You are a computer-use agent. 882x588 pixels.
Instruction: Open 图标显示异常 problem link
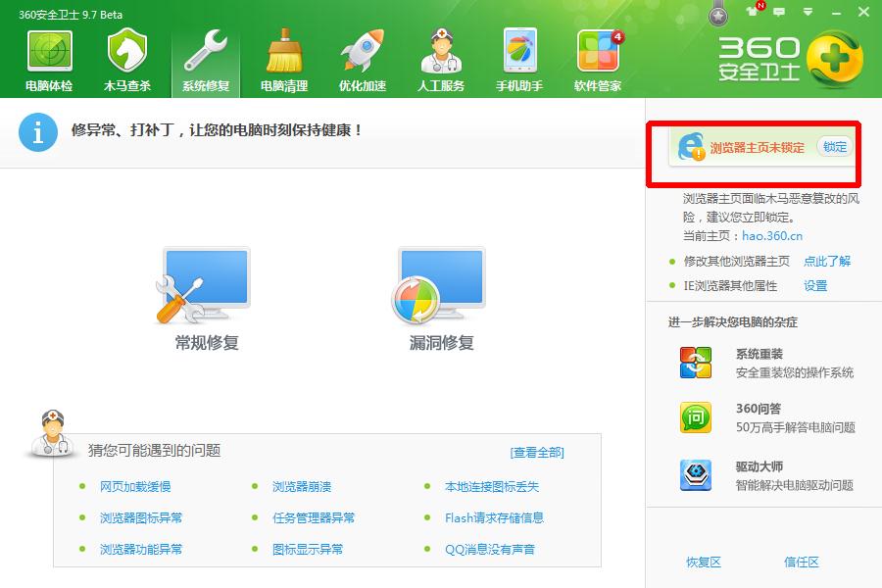pos(307,549)
